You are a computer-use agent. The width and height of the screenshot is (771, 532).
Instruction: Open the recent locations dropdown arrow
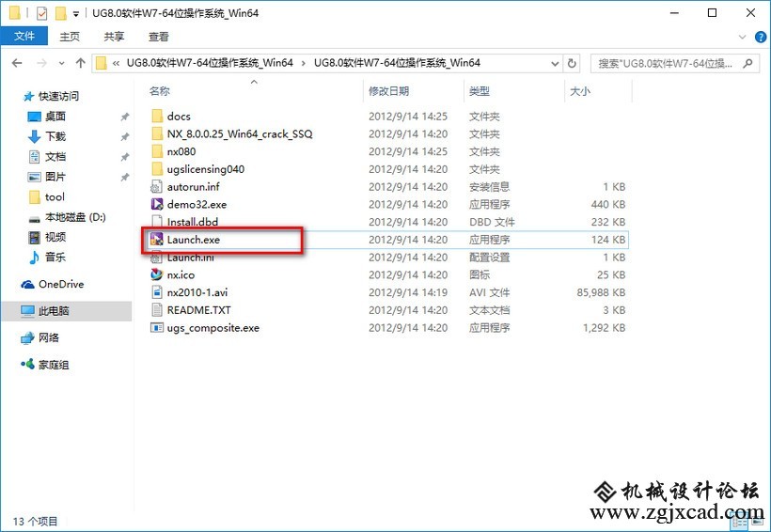click(61, 63)
